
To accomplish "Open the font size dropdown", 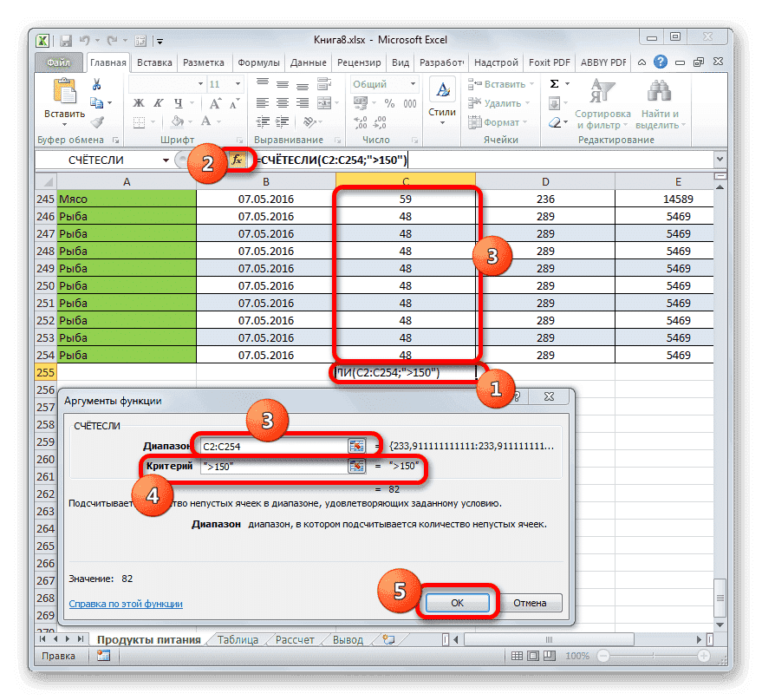I will tap(238, 82).
